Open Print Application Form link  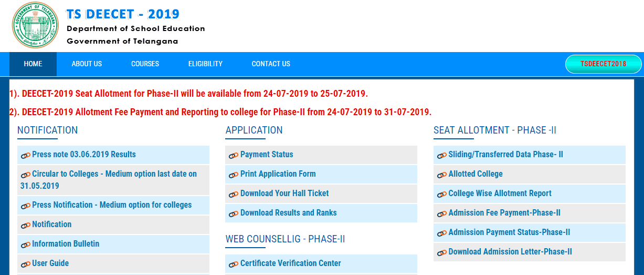pos(278,174)
